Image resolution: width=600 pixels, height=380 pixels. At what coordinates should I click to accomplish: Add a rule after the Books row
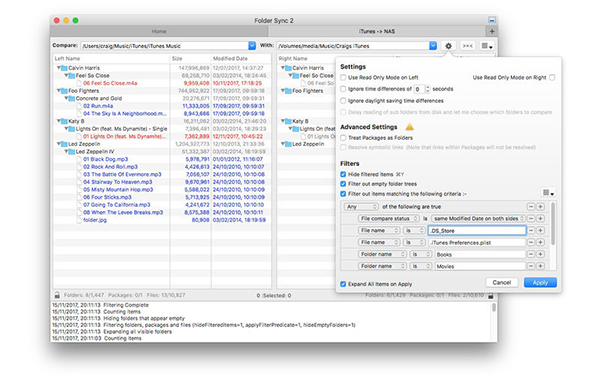tap(540, 254)
